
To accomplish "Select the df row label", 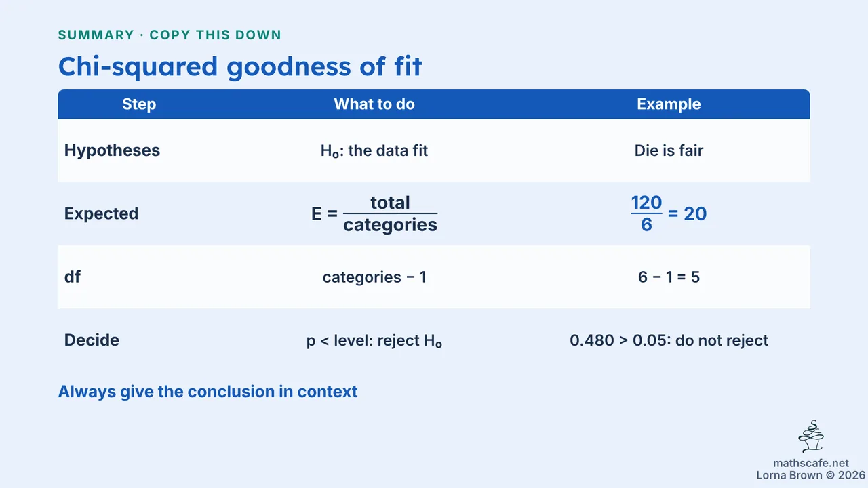I will [x=72, y=277].
